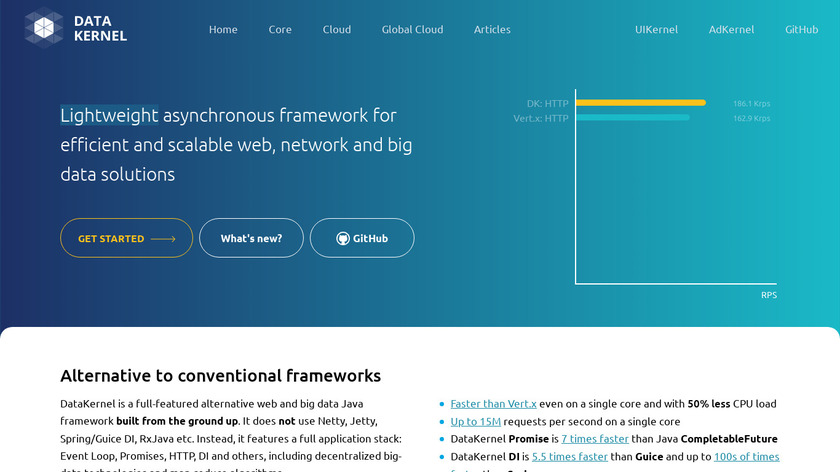Visit the UIKernel link
This screenshot has width=840, height=472.
click(656, 29)
